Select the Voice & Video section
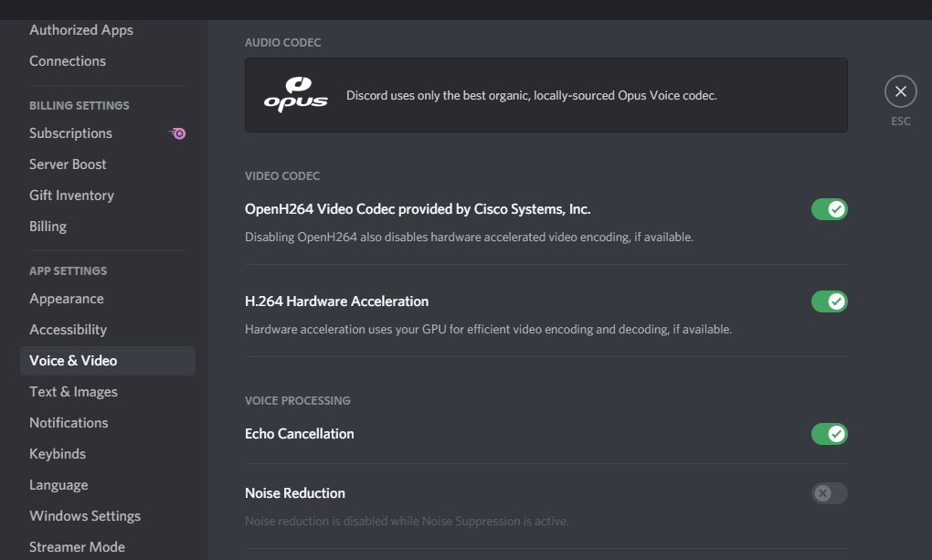The width and height of the screenshot is (932, 560). [73, 360]
